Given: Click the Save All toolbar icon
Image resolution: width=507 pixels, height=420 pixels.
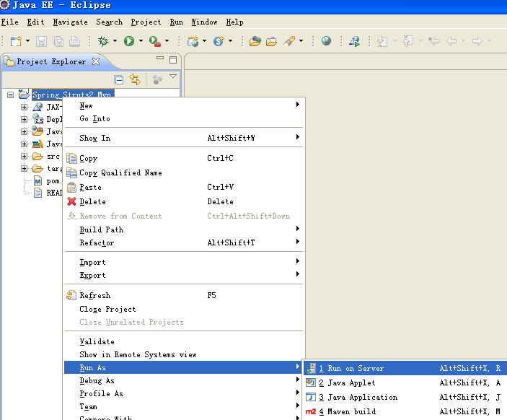Looking at the screenshot, I should coord(58,41).
